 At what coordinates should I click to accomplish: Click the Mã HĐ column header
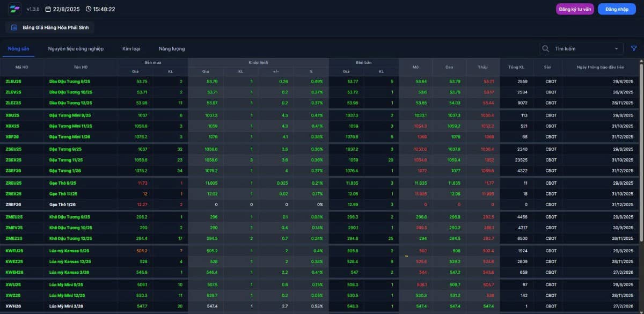(22, 67)
